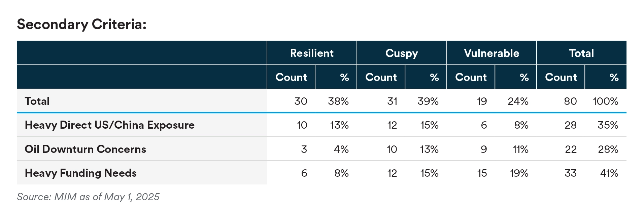Screen dimensions: 644x217
Task: Click the 100% total percentage cell
Action: point(605,101)
